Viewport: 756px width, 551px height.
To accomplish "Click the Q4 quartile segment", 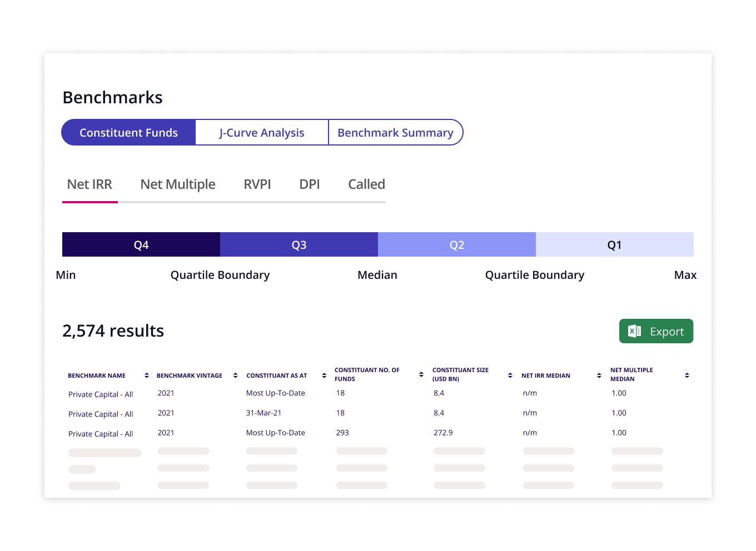I will tap(141, 244).
